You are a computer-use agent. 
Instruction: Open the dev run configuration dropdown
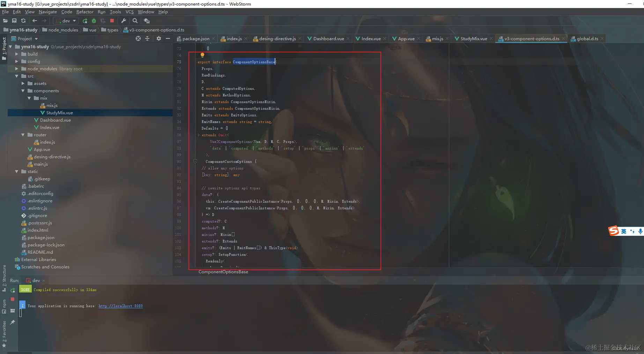coord(66,21)
